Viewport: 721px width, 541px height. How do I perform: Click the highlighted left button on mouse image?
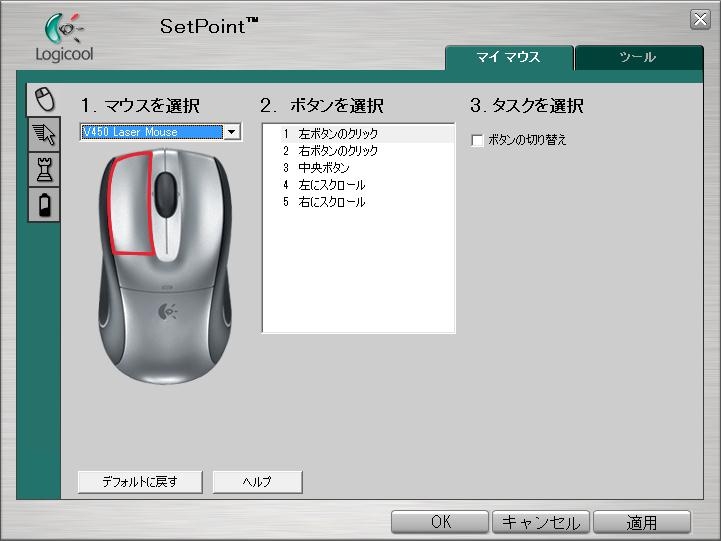click(x=131, y=203)
